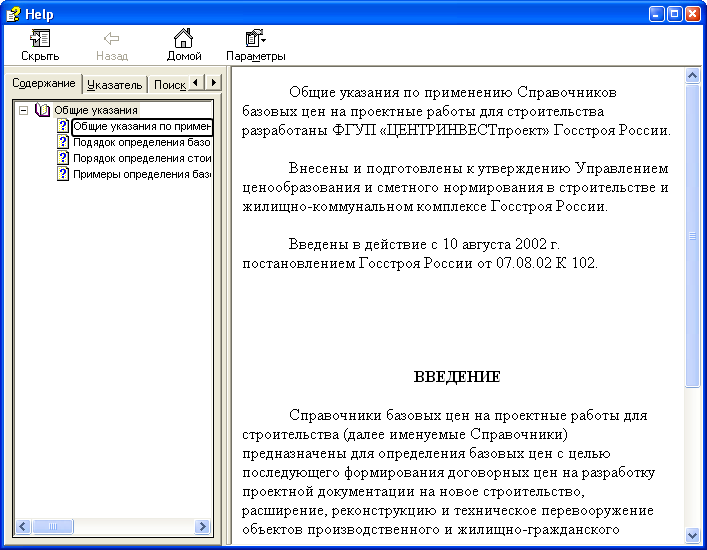Collapse the Общие указания tree node

tap(23, 110)
